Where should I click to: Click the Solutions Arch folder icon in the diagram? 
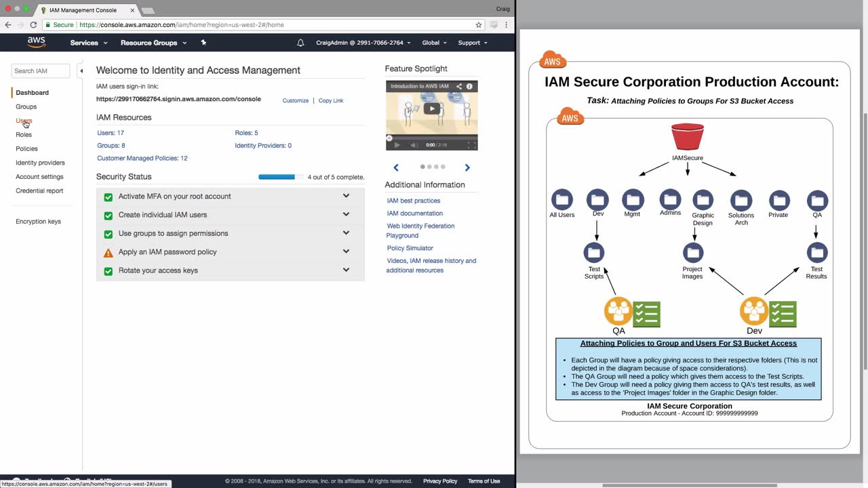pos(741,200)
